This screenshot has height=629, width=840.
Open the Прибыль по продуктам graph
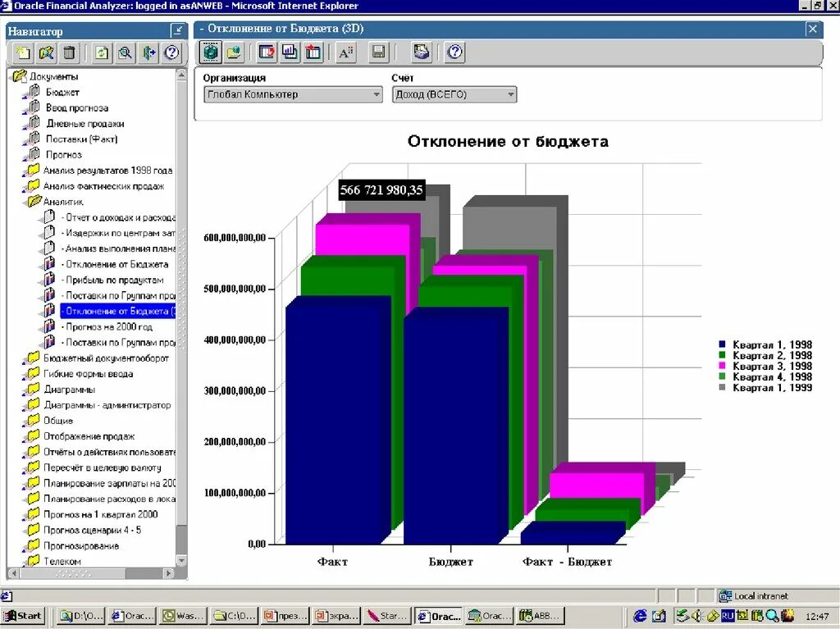pos(112,280)
